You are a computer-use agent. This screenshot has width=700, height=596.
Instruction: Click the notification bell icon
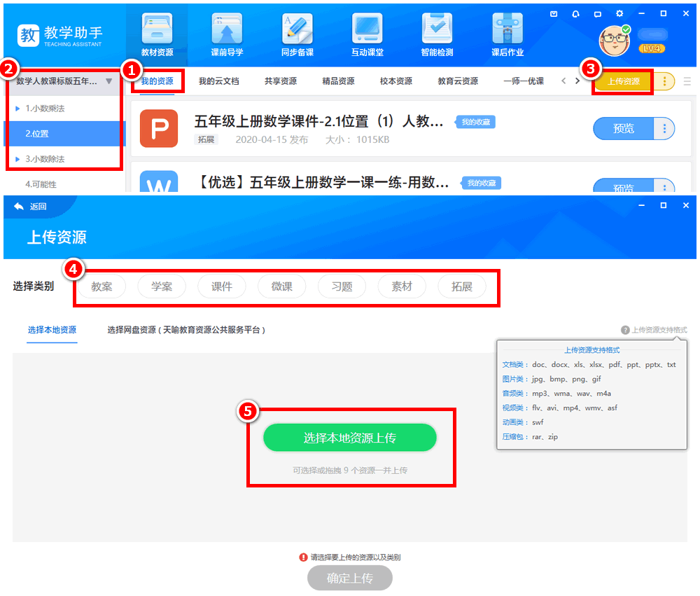coord(575,13)
